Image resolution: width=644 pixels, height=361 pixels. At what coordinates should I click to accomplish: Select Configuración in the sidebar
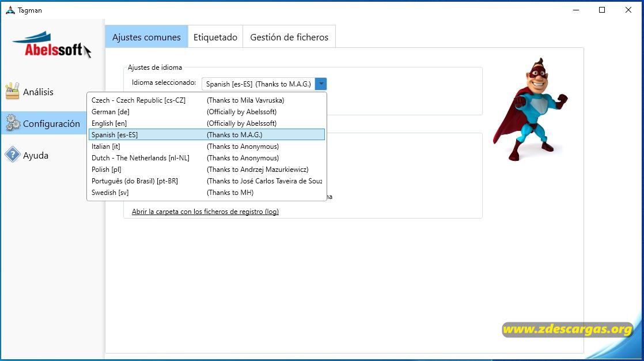coord(51,123)
